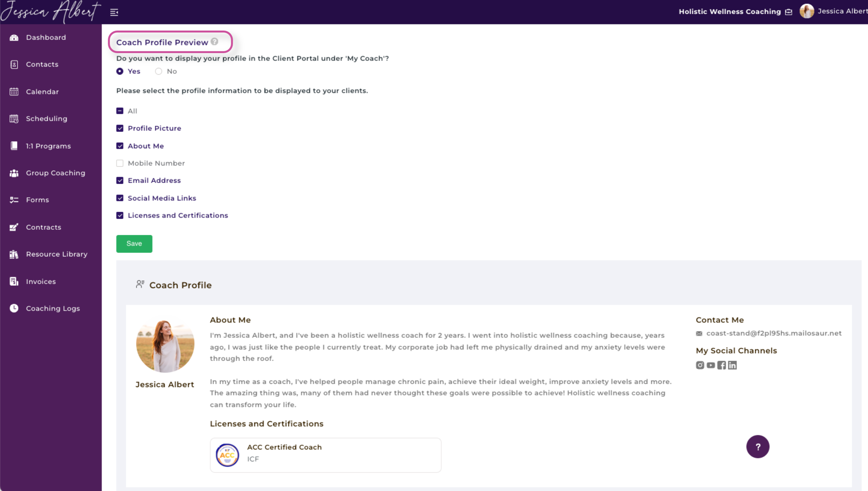
Task: Click the Invoices document icon
Action: (x=14, y=281)
